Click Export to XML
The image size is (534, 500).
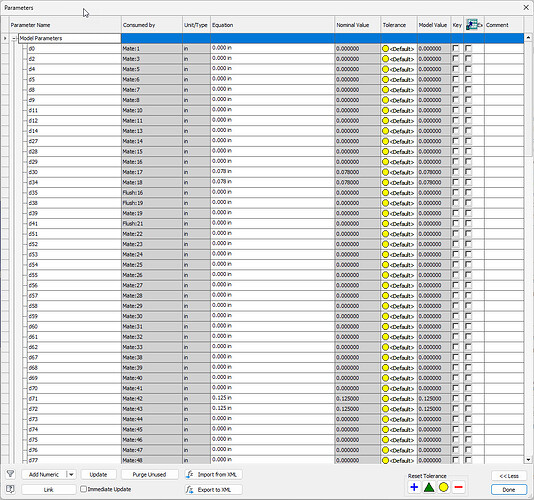click(214, 490)
